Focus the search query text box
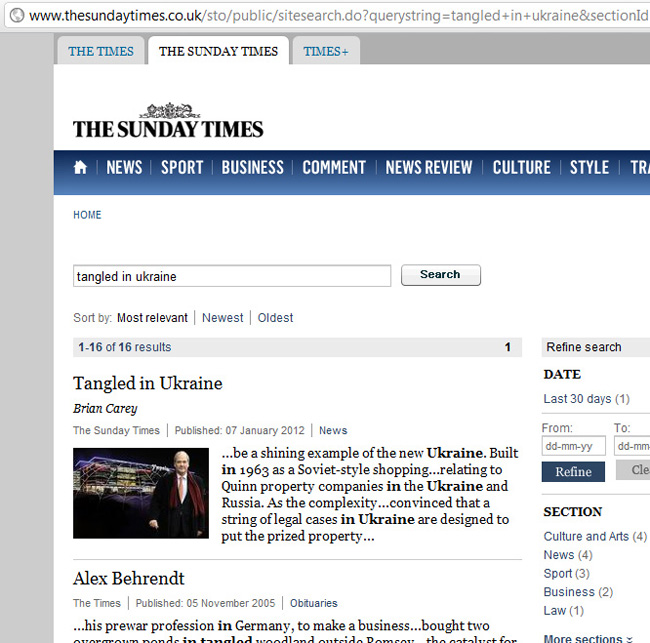The image size is (650, 643). coord(232,276)
